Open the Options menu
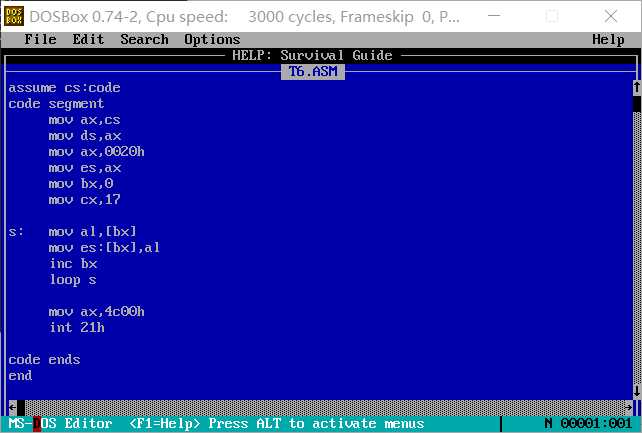Screen dimensions: 642x433 coord(212,39)
